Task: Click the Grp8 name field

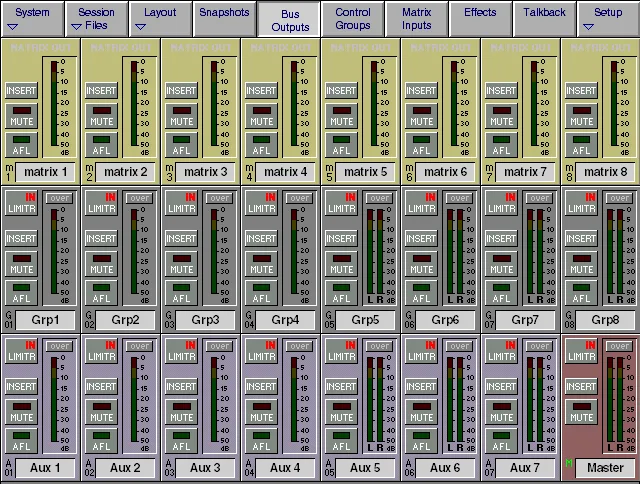Action: 605,320
